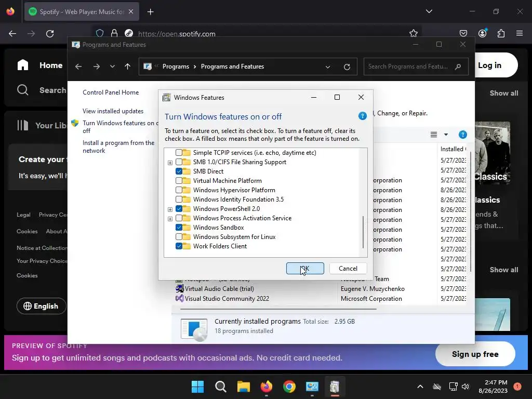532x399 pixels.
Task: Open Install a program from the network
Action: coord(118,147)
